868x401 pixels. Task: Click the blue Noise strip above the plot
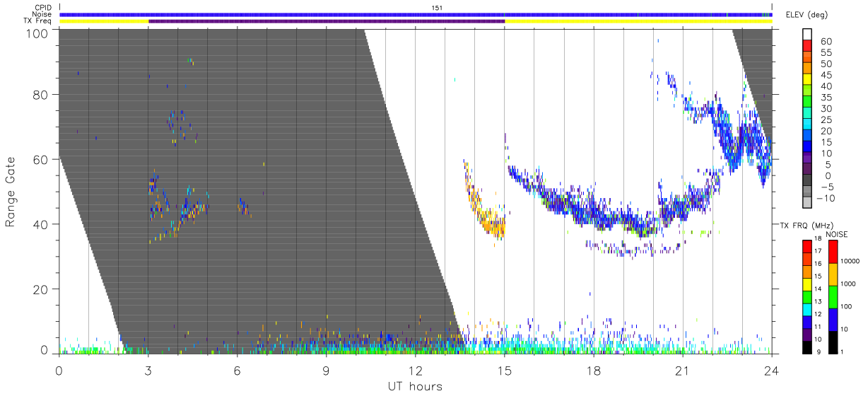(416, 14)
